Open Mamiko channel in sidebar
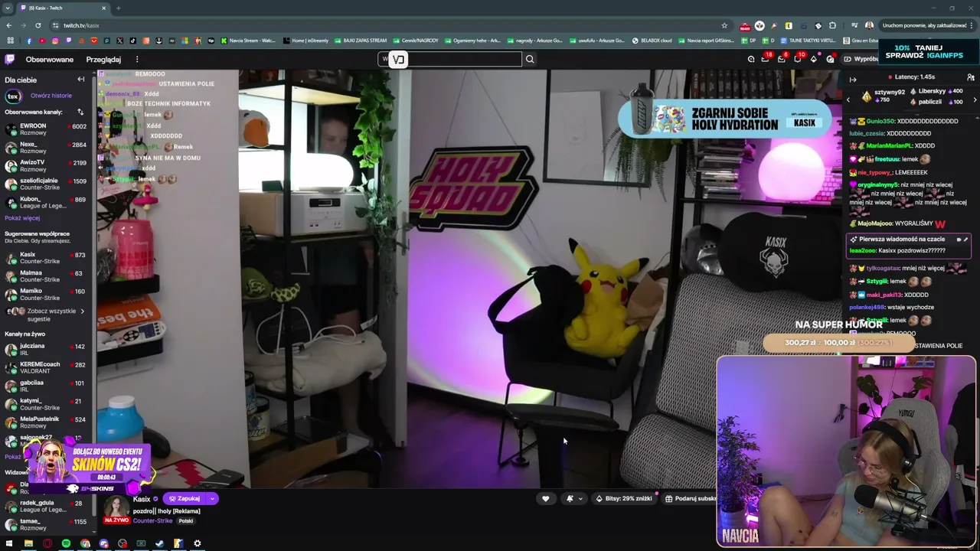Viewport: 980px width, 551px height. (46, 294)
